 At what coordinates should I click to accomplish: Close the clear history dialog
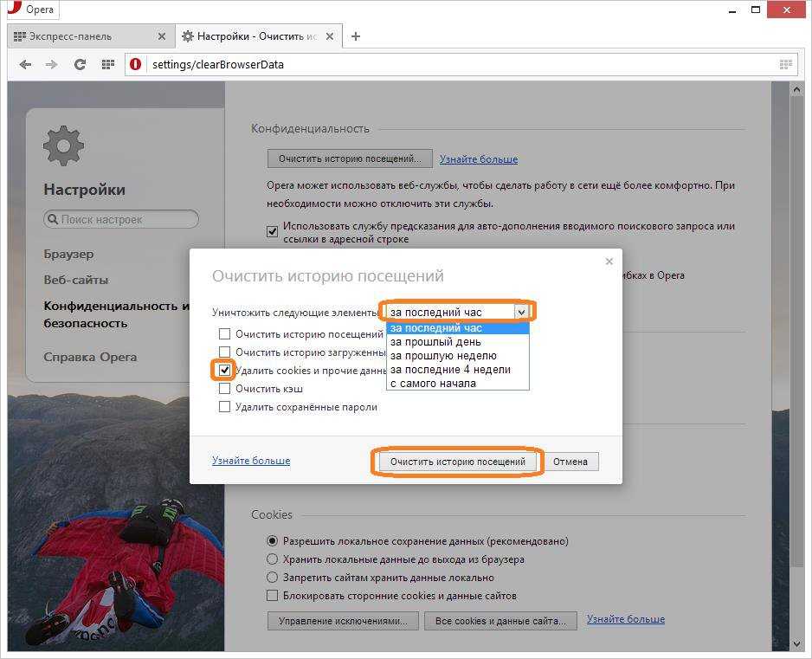(x=609, y=262)
